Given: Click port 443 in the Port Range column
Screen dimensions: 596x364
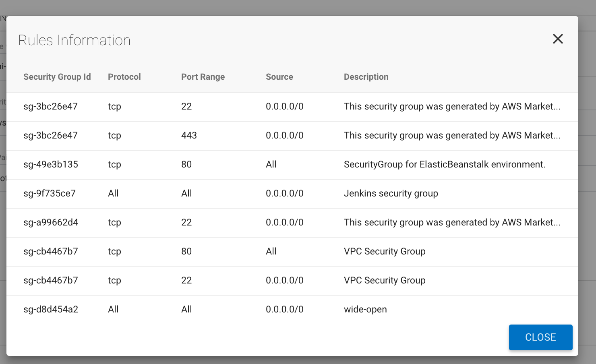Looking at the screenshot, I should click(189, 135).
